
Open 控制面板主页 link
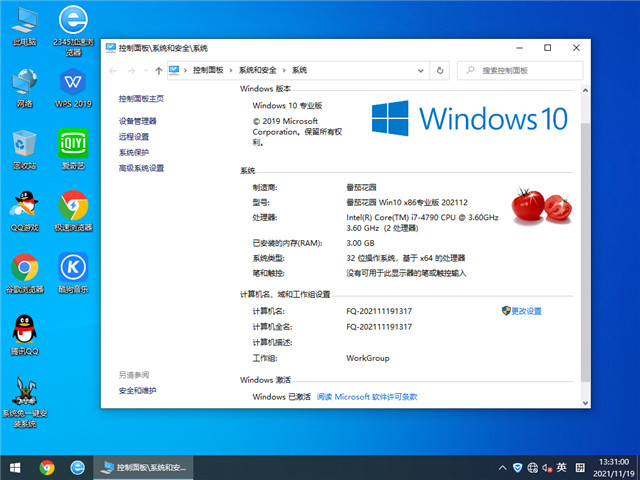tap(141, 99)
